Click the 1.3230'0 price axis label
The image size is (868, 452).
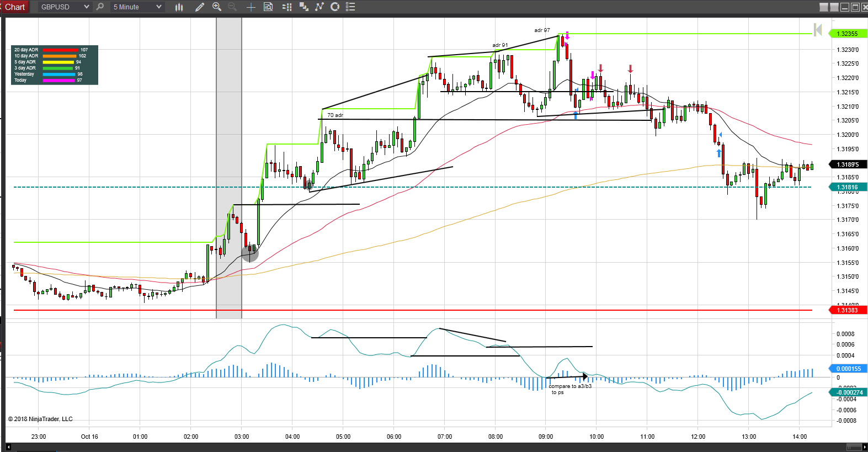pyautogui.click(x=848, y=50)
